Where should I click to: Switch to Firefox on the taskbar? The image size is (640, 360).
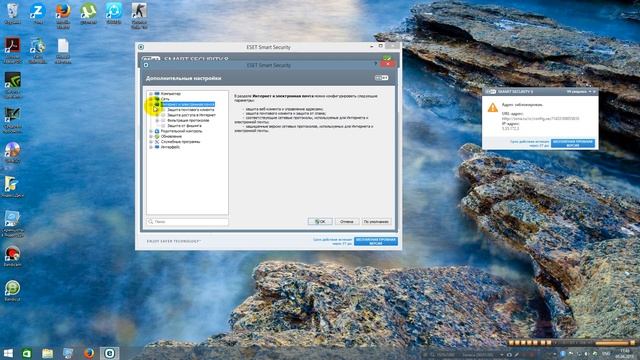pos(89,353)
